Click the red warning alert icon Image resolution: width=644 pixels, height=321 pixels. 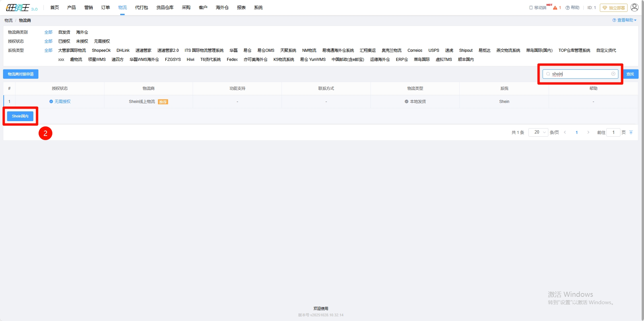pyautogui.click(x=555, y=8)
